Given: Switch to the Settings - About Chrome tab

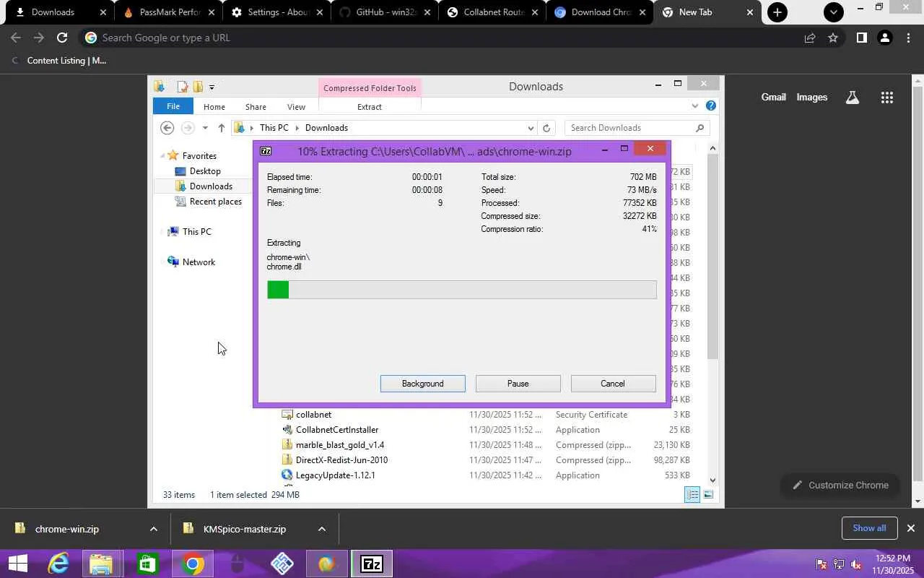Looking at the screenshot, I should click(x=276, y=12).
